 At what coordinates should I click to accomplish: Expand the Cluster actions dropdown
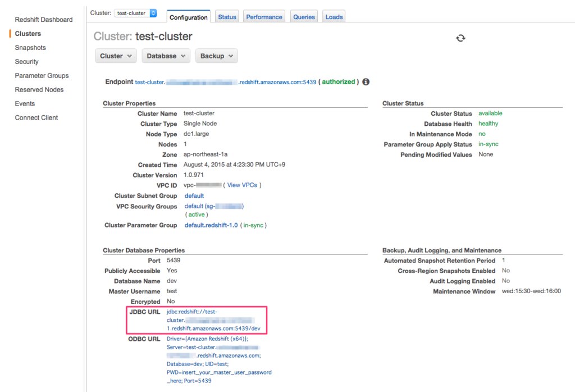116,56
